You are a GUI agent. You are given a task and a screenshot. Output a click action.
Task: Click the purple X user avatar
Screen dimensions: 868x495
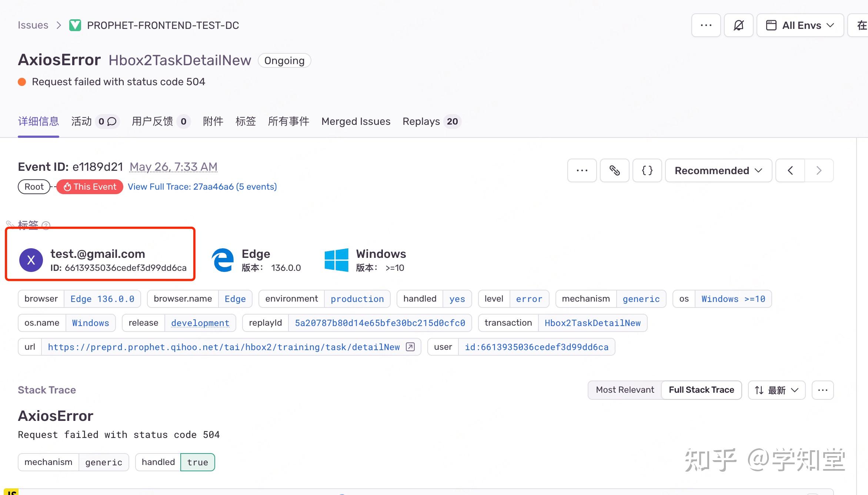click(31, 260)
